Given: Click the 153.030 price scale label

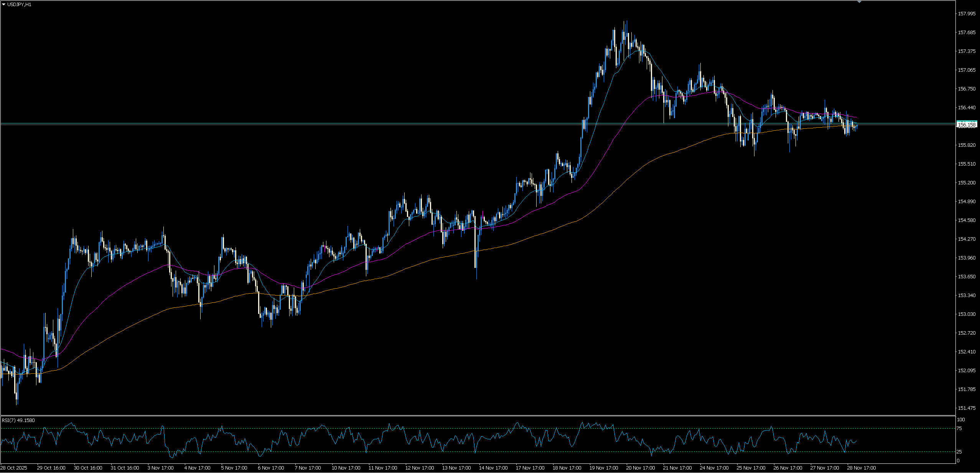Looking at the screenshot, I should tap(967, 314).
